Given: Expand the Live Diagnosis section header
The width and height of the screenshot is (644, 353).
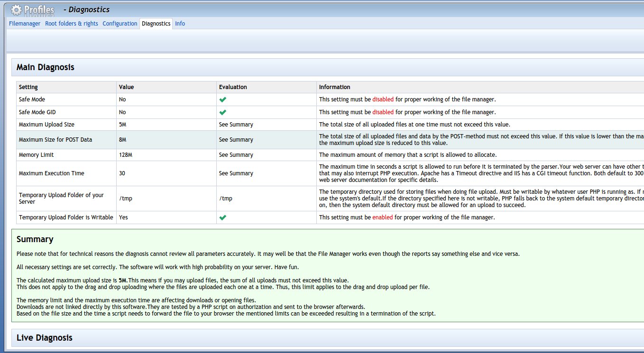Looking at the screenshot, I should coord(45,338).
